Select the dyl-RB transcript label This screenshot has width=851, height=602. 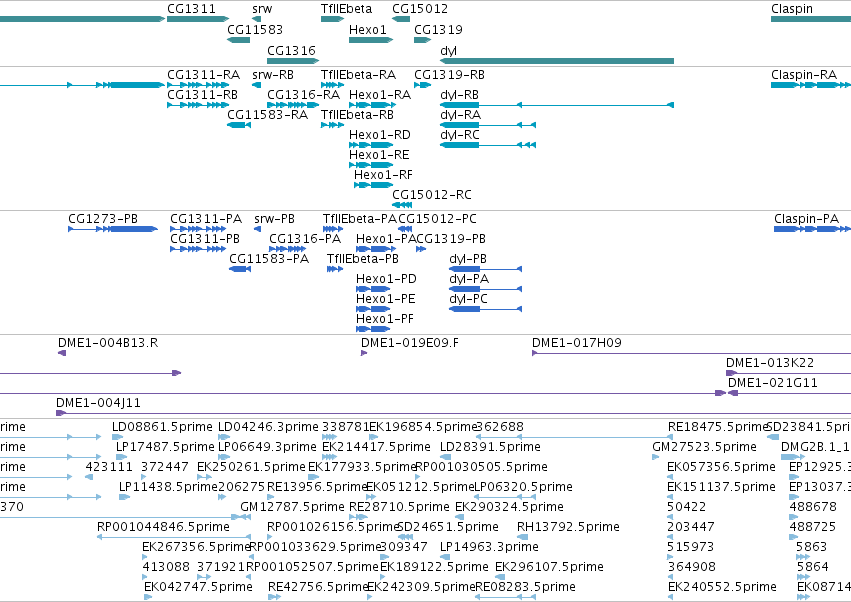click(x=459, y=94)
